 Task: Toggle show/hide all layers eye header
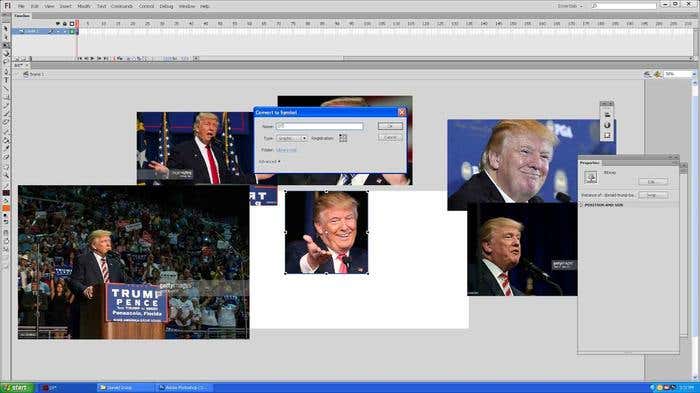click(x=58, y=24)
